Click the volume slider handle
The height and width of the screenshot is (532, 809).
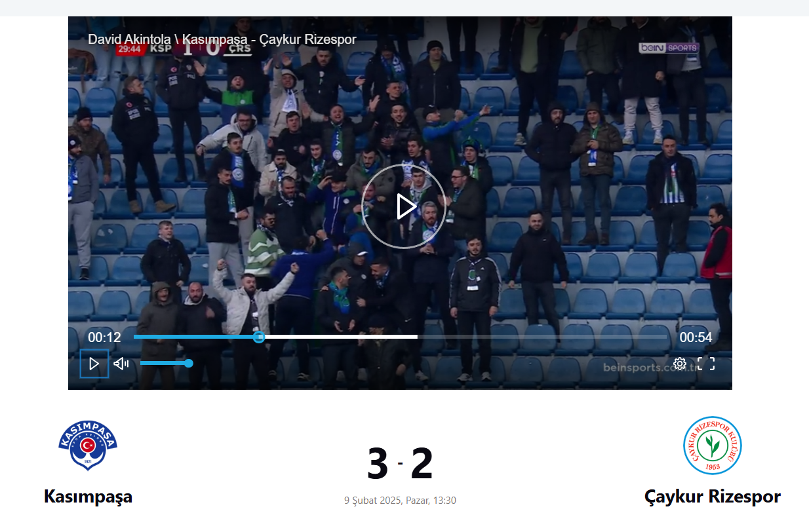[x=189, y=363]
